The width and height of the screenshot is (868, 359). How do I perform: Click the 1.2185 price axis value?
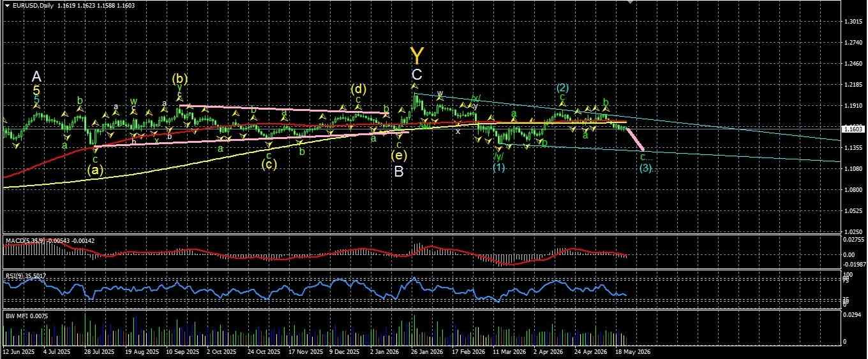click(x=853, y=85)
